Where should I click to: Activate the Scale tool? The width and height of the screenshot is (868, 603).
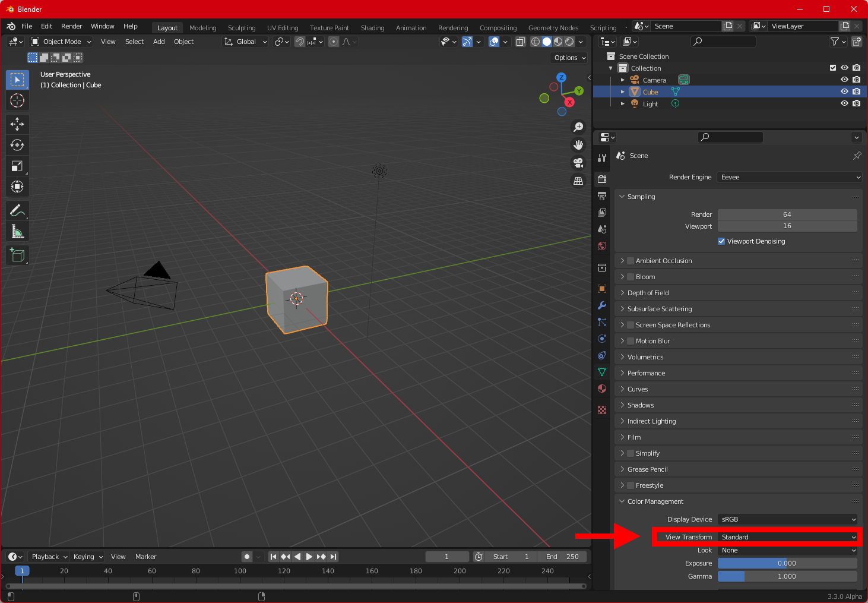pos(17,166)
